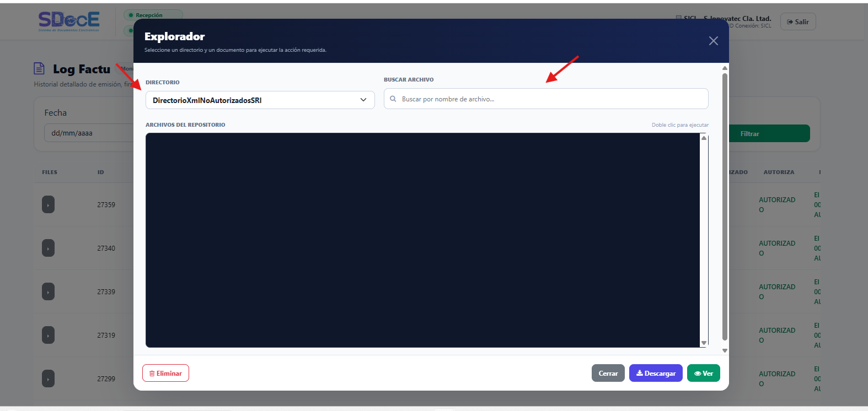
Task: Click the FILES column header
Action: [x=50, y=172]
